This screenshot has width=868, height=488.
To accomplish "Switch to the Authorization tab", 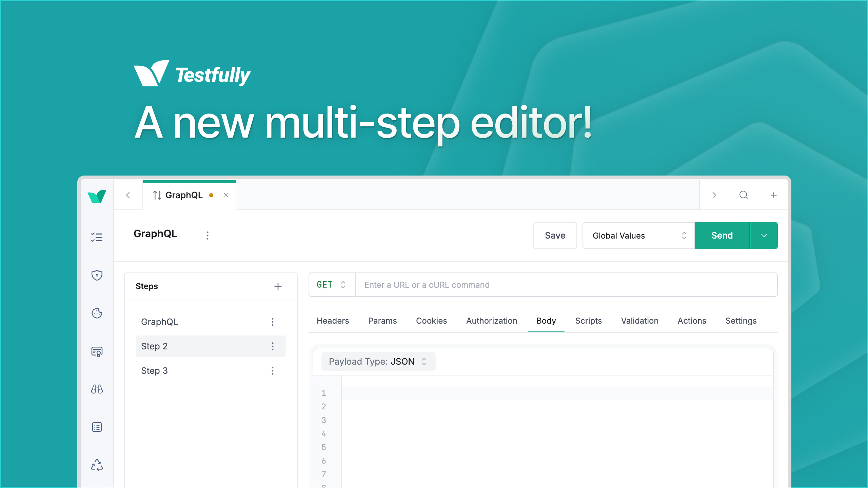I will (492, 321).
